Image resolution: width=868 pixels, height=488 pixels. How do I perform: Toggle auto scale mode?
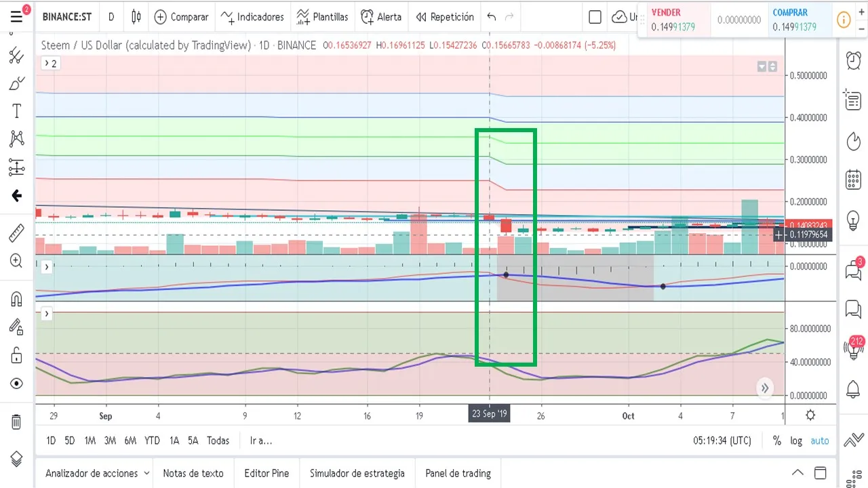pos(820,441)
